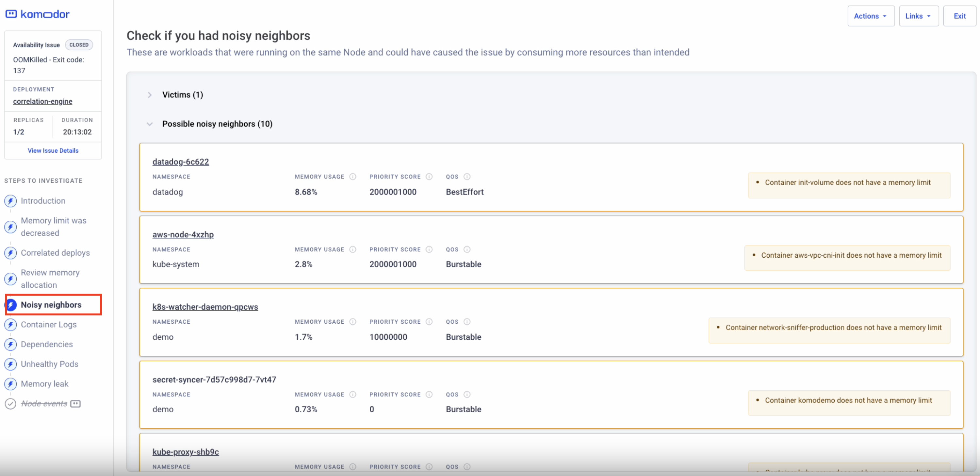This screenshot has width=980, height=476.
Task: Click lightning icon beside Container Logs
Action: tap(11, 325)
